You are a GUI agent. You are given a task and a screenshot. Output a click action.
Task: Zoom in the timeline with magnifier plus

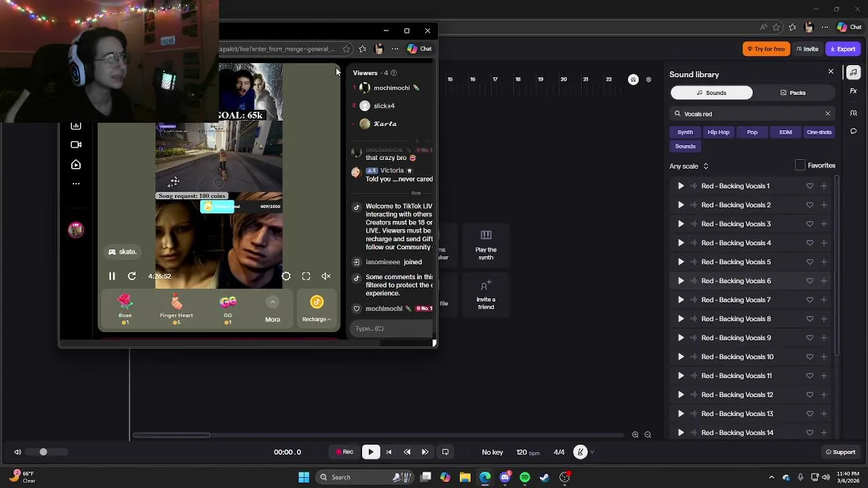tap(635, 435)
